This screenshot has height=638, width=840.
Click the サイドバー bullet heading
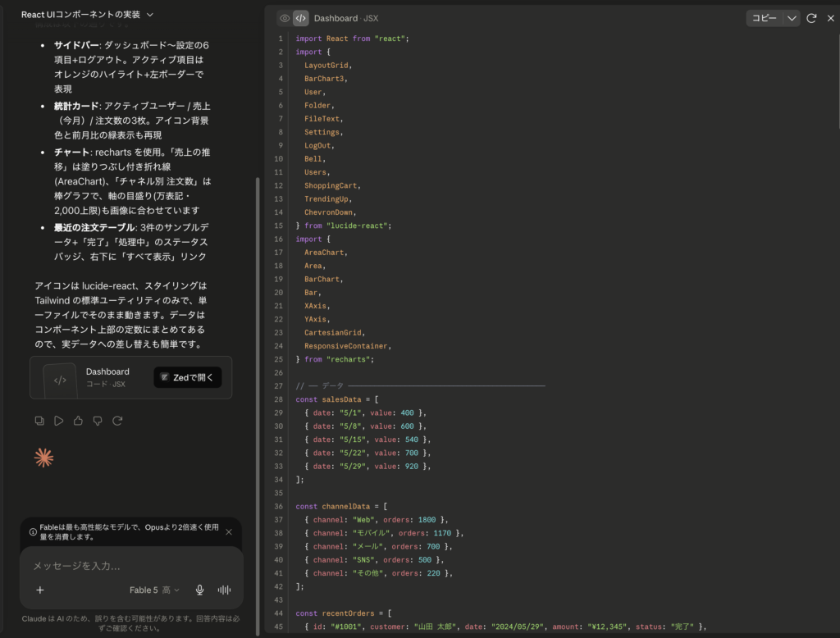coord(76,46)
